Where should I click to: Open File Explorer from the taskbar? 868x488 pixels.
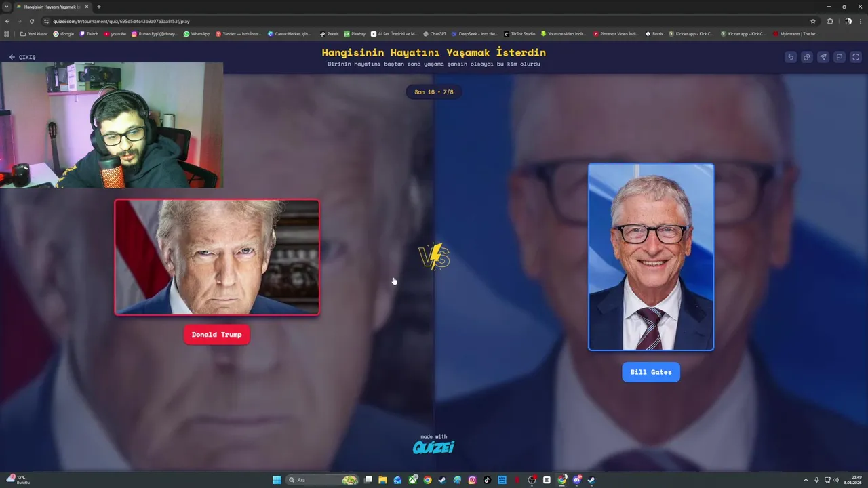[x=383, y=480]
